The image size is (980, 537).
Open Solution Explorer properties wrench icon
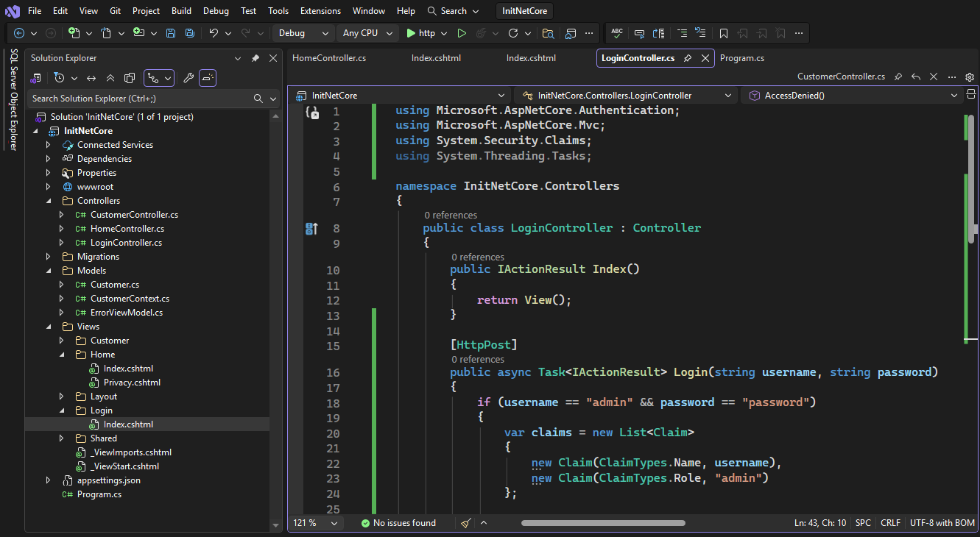click(188, 78)
